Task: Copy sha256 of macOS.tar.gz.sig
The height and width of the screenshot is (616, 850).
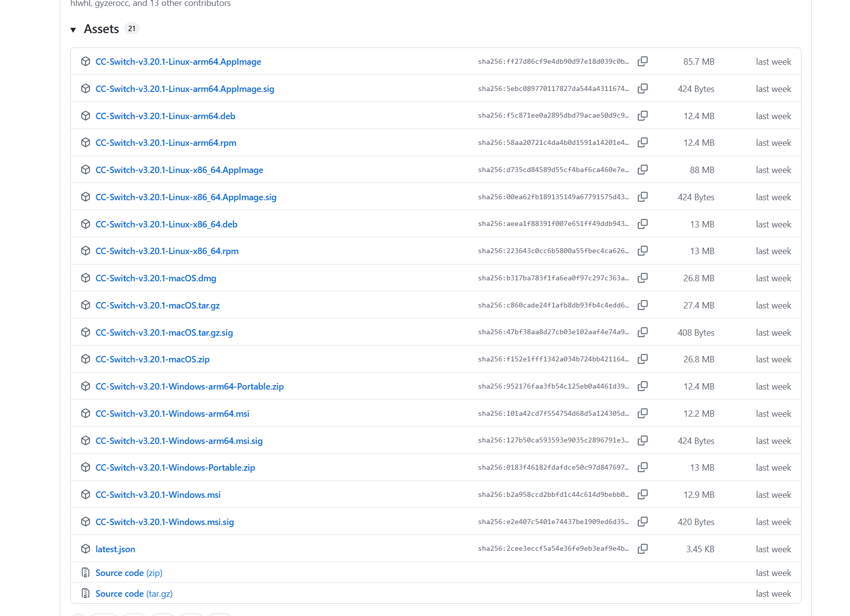Action: point(643,332)
